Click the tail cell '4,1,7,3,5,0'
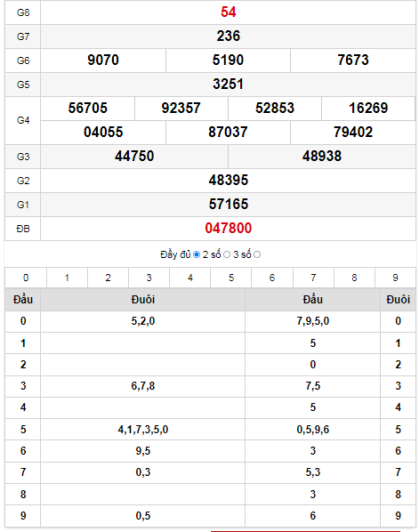Screen dimensions: 419x532 coord(143,430)
